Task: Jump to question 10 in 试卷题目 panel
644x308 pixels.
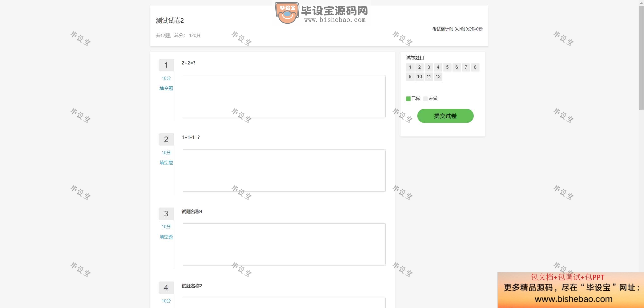Action: click(x=419, y=77)
